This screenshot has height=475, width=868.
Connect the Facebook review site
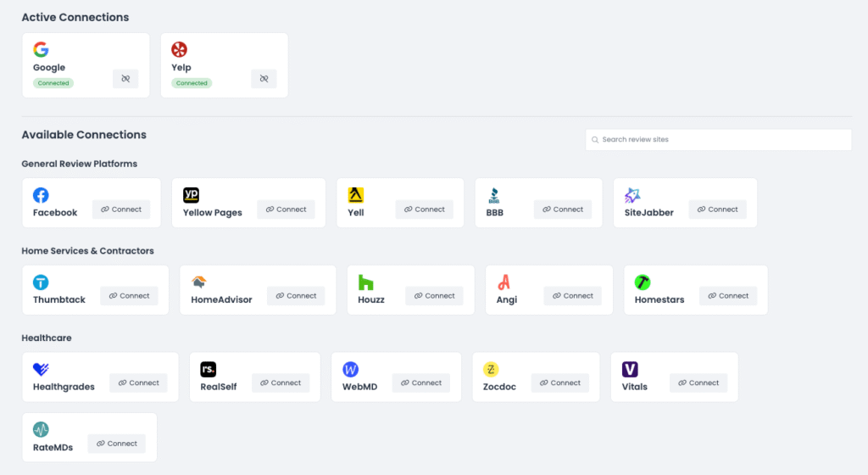(x=120, y=210)
